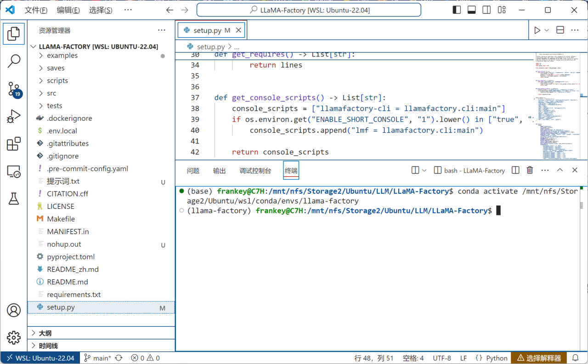Click 选择解释器 in status bar

(539, 358)
